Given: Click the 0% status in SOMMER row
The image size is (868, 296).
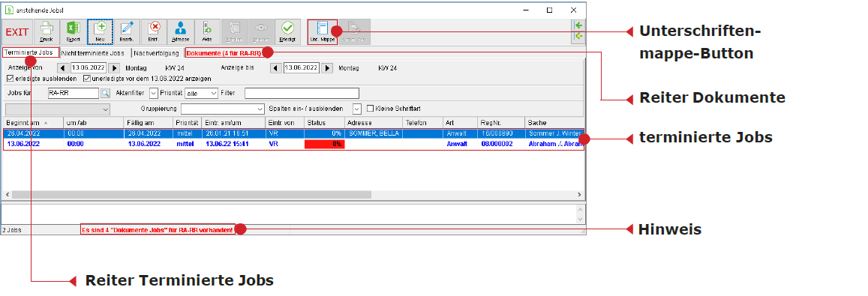Looking at the screenshot, I should click(324, 133).
